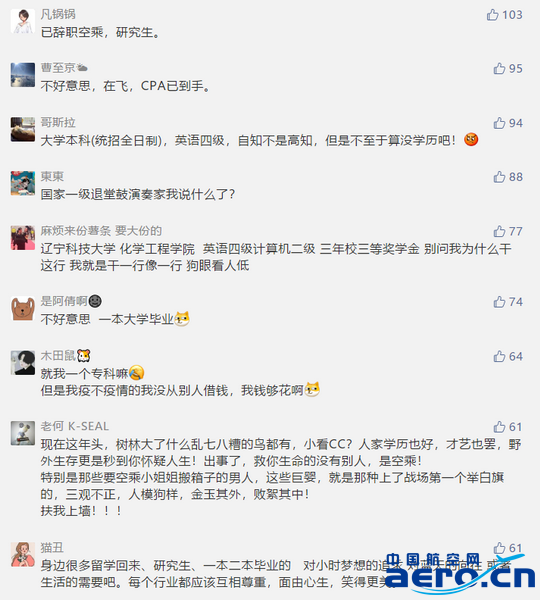Like 木田鼠's comment with 64 likes

pos(499,356)
